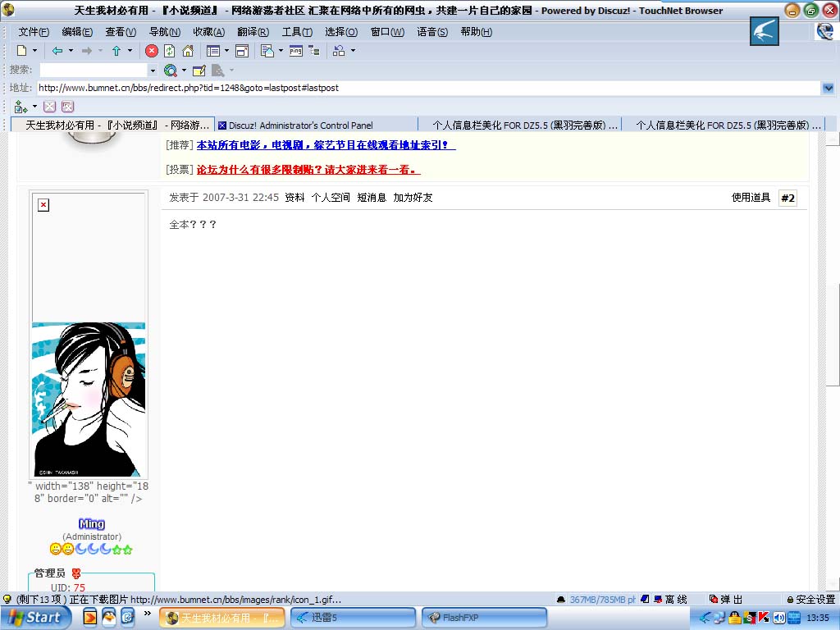Stop loading with the red X icon

click(x=152, y=51)
